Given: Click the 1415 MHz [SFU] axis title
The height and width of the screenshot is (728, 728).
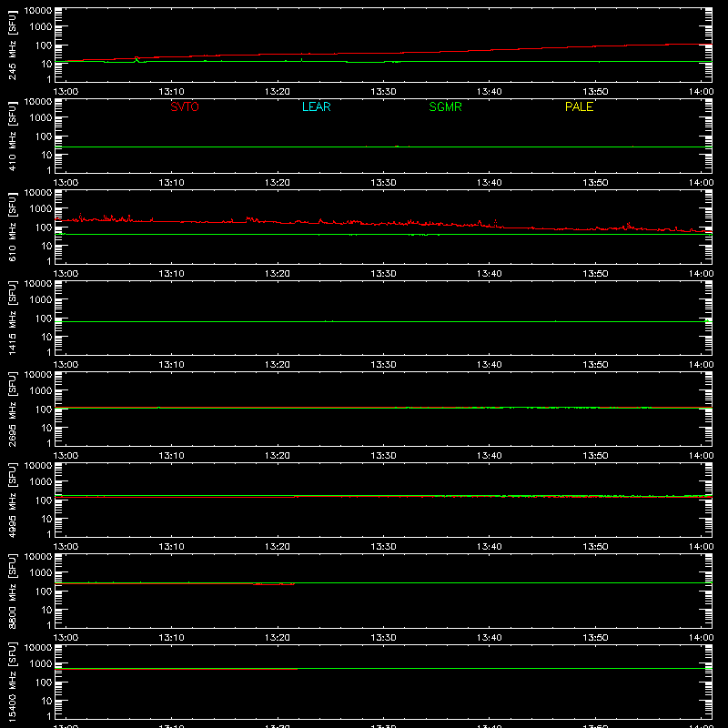Looking at the screenshot, I should coord(13,318).
